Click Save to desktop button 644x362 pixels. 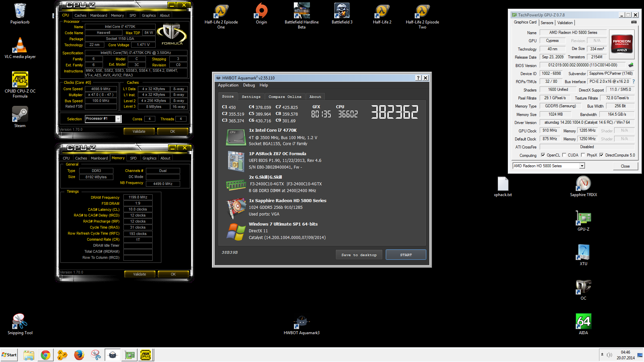tap(359, 255)
